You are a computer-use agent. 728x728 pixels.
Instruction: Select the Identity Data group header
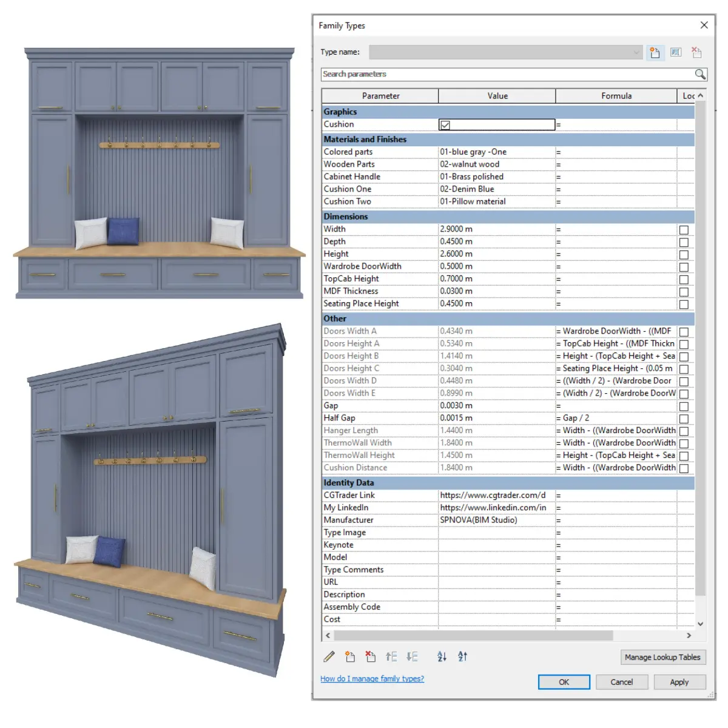tap(508, 482)
